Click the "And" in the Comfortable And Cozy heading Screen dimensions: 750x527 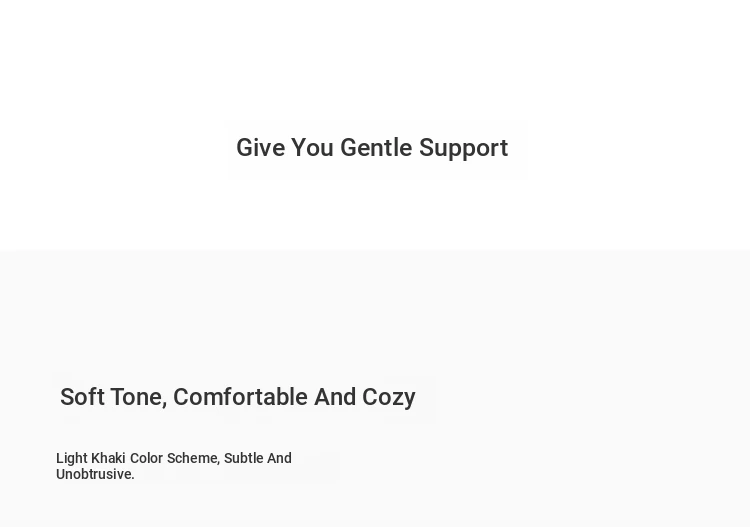click(335, 397)
